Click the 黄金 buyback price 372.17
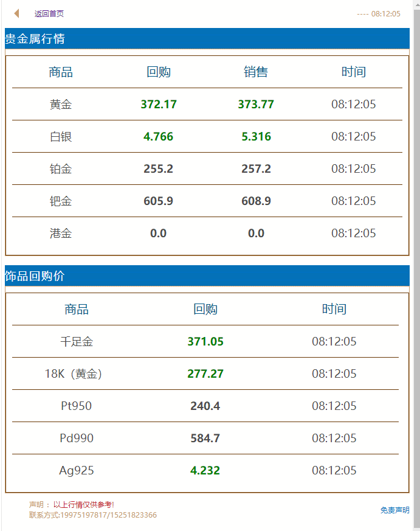420x531 pixels. (x=159, y=105)
